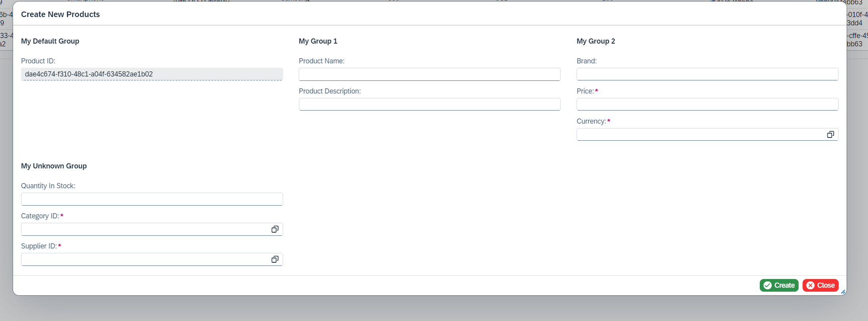Image resolution: width=868 pixels, height=321 pixels.
Task: Click the Quantity In Stock label
Action: coord(48,186)
